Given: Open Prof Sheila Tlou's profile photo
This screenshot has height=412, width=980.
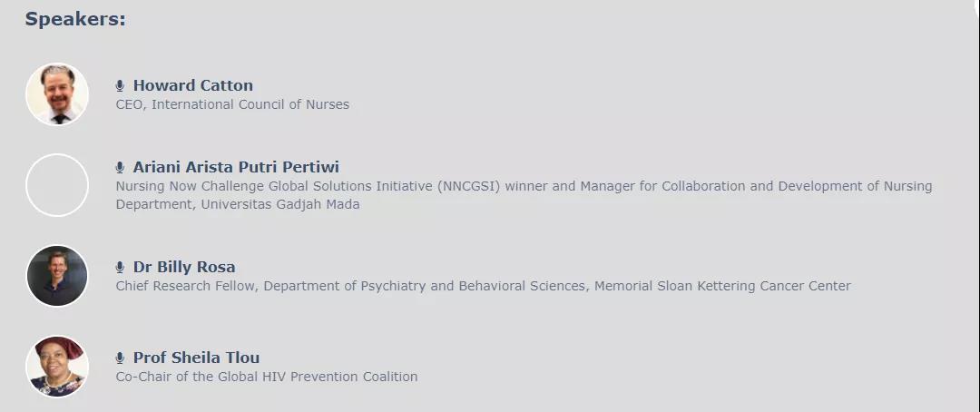Looking at the screenshot, I should pos(57,367).
